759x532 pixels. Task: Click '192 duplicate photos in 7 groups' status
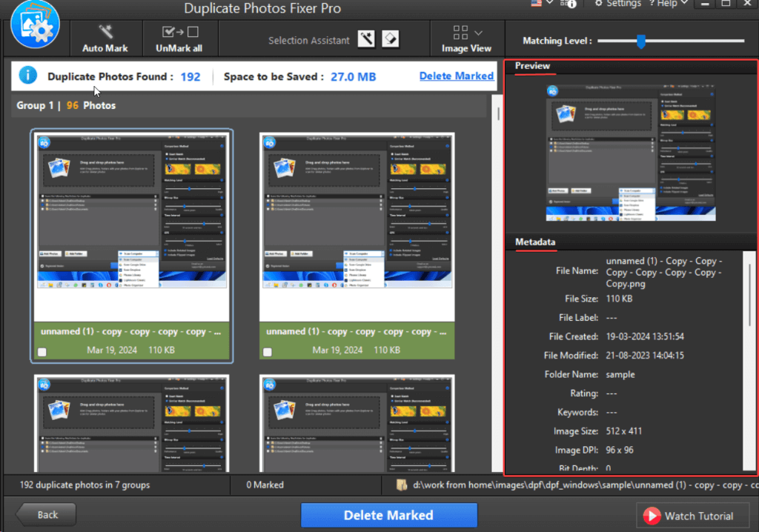pos(84,485)
